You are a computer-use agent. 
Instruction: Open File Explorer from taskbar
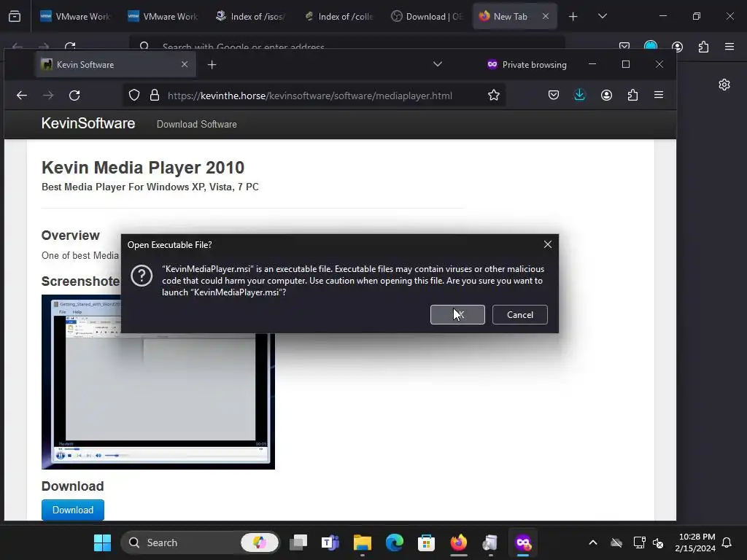click(x=362, y=542)
